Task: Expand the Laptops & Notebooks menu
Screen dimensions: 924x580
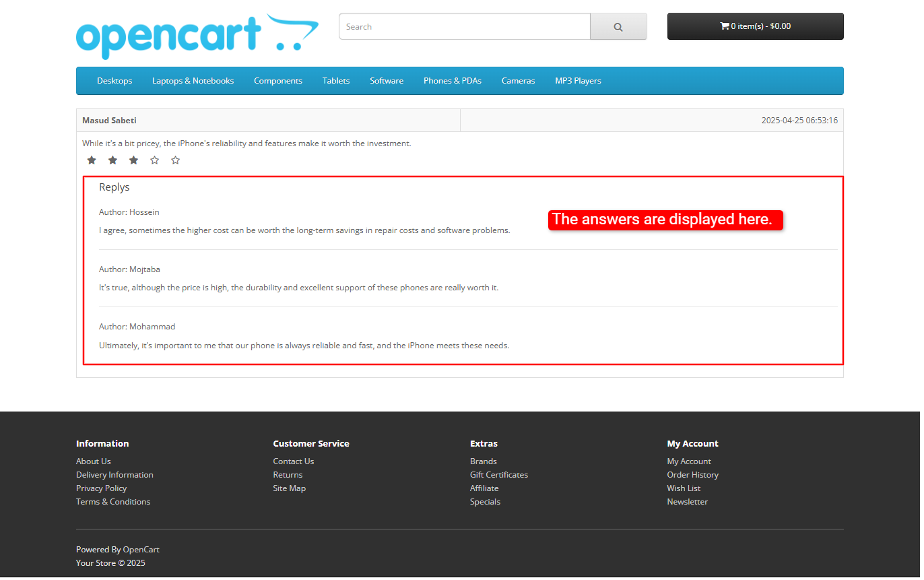Action: [193, 81]
